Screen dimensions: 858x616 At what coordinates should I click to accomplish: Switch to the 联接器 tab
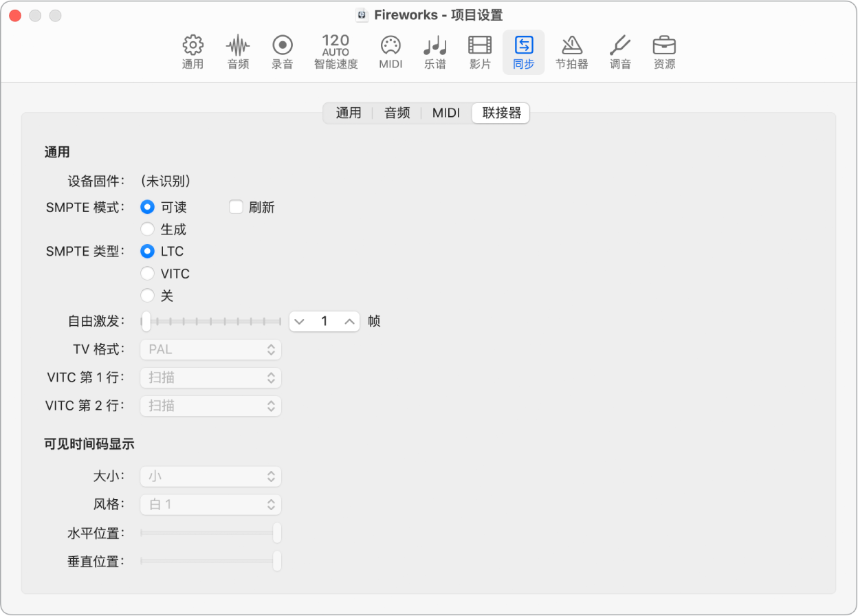500,113
